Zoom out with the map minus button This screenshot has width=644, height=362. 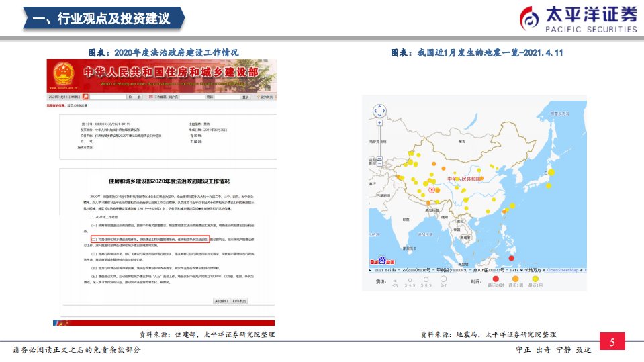[379, 163]
